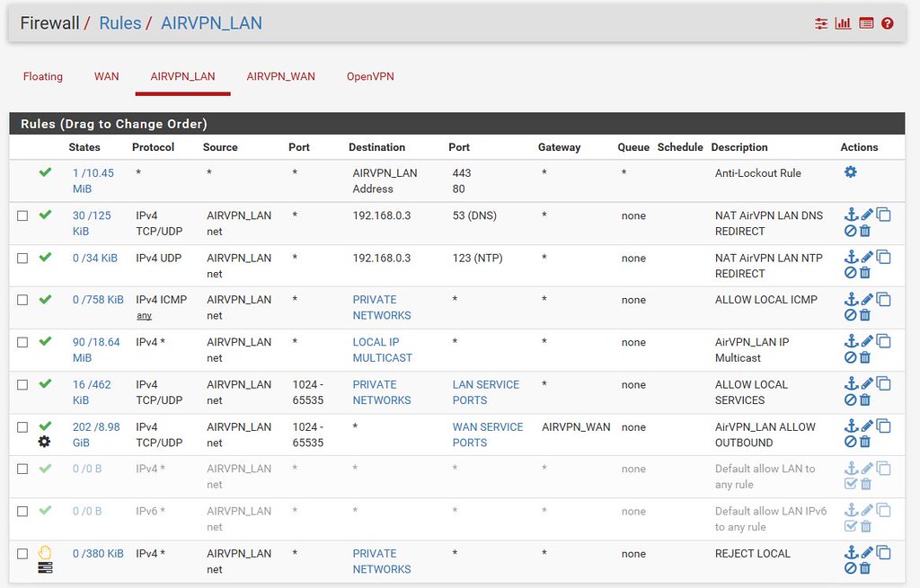Open the filter sliders icon in header

tap(821, 23)
